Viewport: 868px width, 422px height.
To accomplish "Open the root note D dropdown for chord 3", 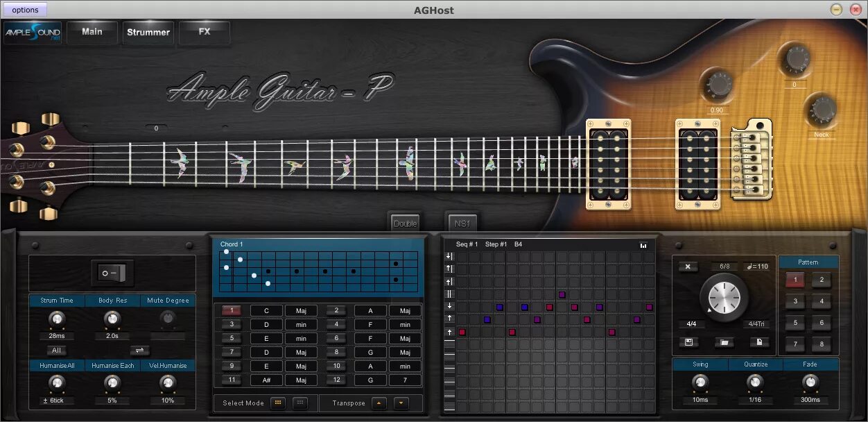I will pyautogui.click(x=266, y=325).
